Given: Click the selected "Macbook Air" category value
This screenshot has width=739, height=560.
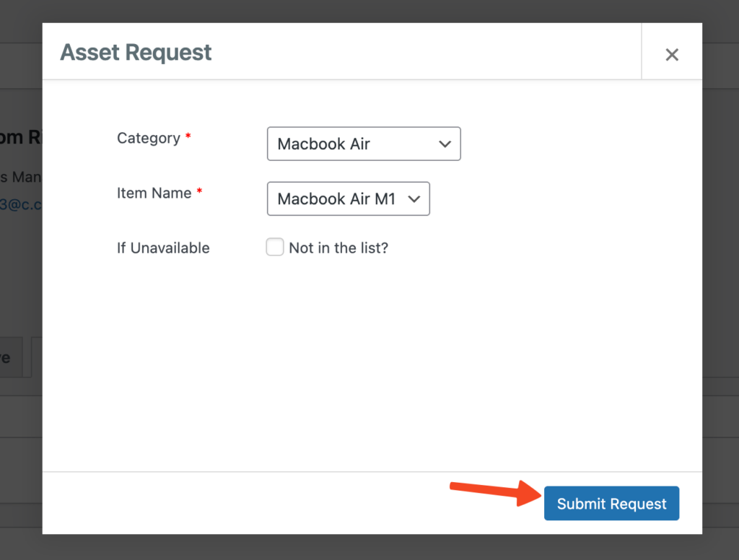Looking at the screenshot, I should 323,144.
